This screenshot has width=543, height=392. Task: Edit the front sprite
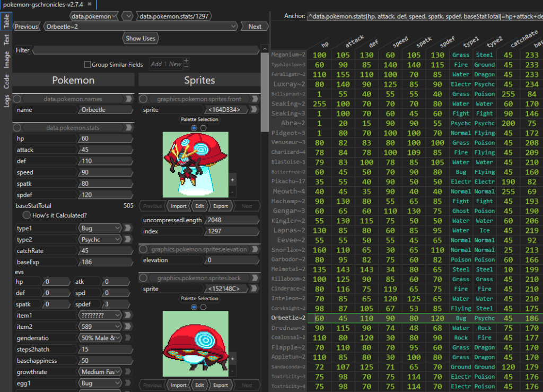[x=199, y=206]
